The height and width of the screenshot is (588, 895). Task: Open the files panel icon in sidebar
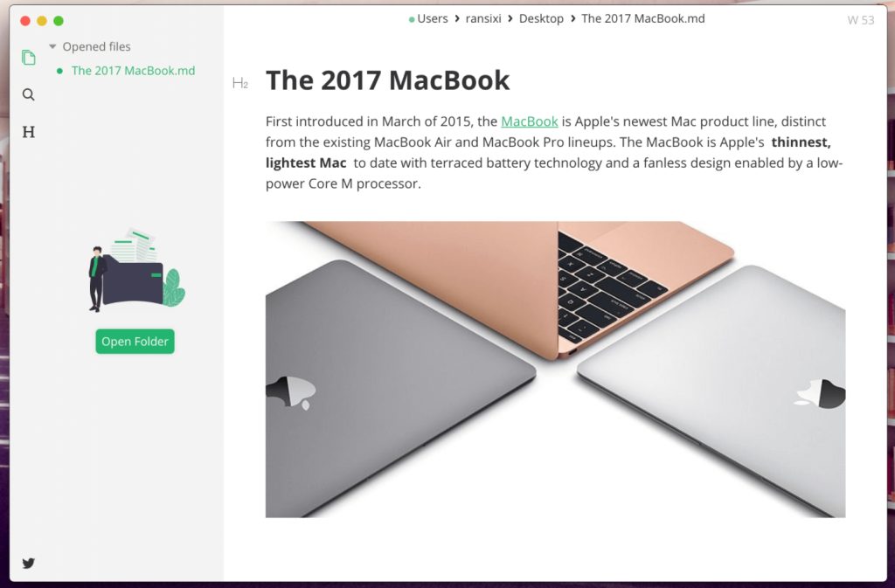pos(29,58)
